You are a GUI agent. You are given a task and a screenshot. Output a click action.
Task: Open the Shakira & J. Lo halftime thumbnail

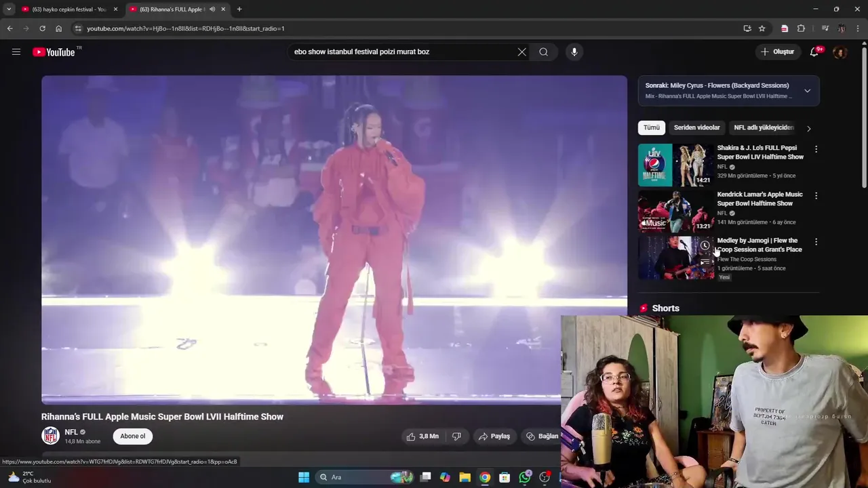point(675,165)
